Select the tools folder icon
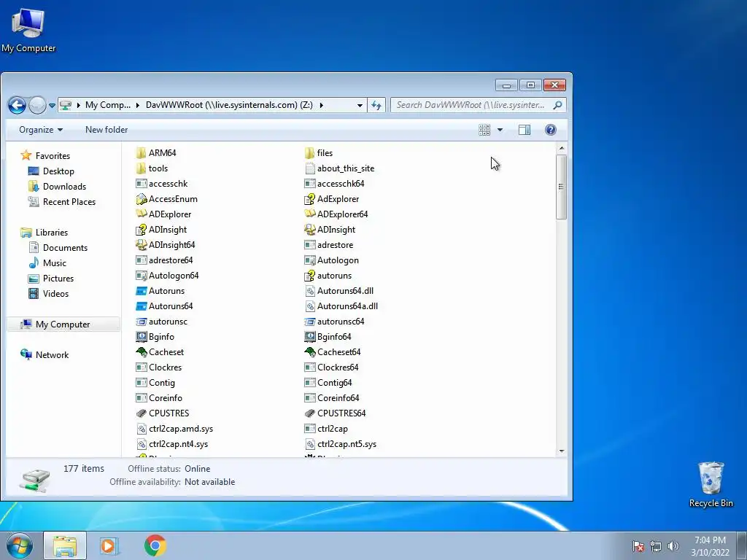Screen dimensions: 747x560 coord(141,168)
